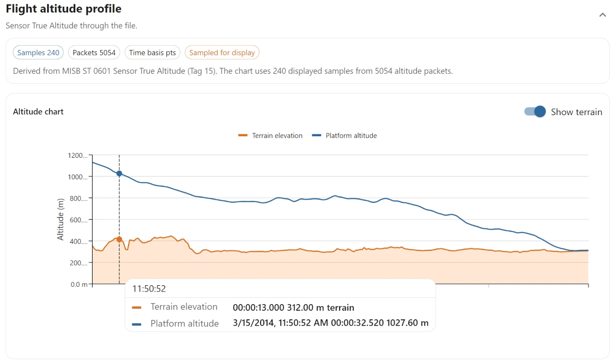
Task: Collapse the Flight altitude profile section
Action: pyautogui.click(x=602, y=14)
